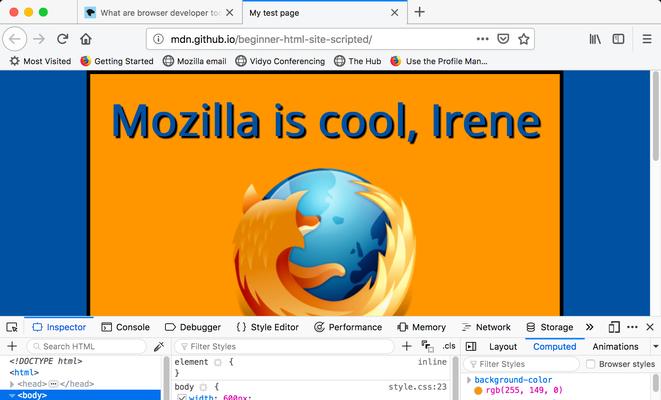This screenshot has width=661, height=400.
Task: Go back with the browser back arrow
Action: coord(14,39)
